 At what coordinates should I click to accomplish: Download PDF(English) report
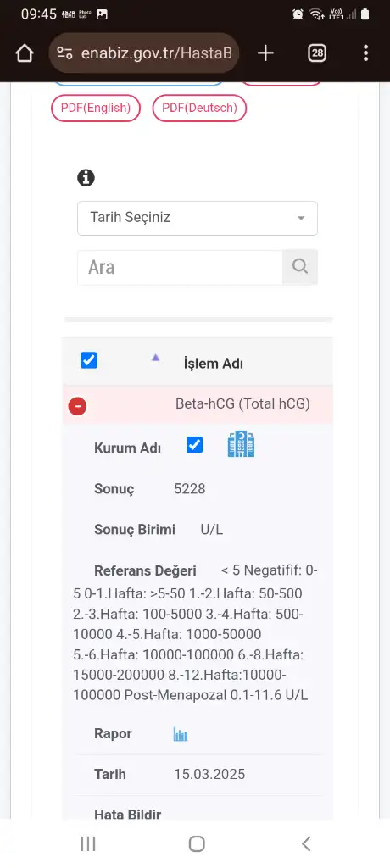coord(96,108)
